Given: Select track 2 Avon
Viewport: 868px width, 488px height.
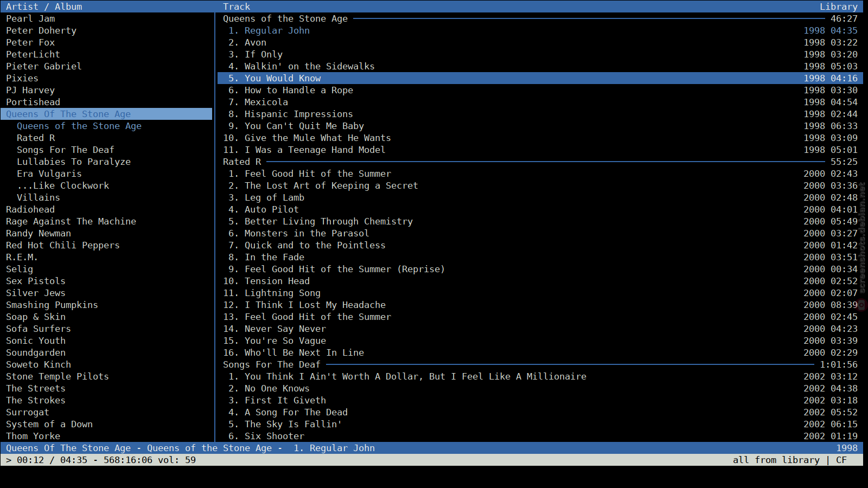Looking at the screenshot, I should [540, 42].
